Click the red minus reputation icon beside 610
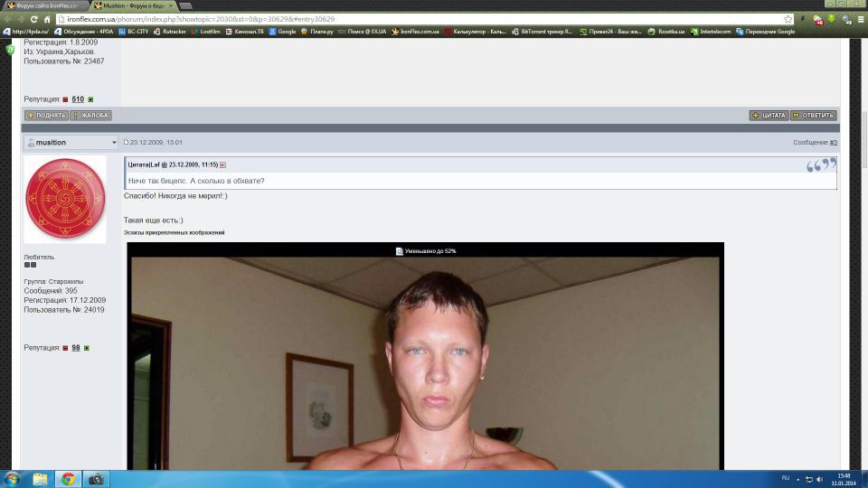868x488 pixels. click(65, 99)
